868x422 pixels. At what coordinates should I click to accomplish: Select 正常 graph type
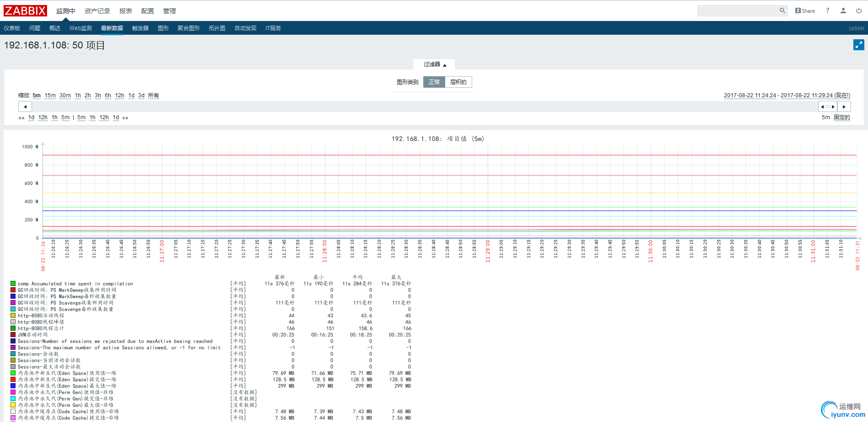click(434, 82)
